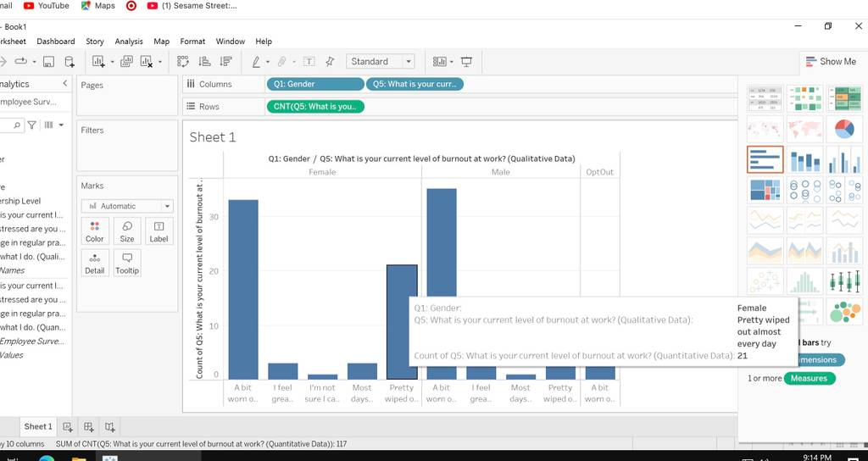Open the Format menu
Screen dimensions: 868x461
point(192,42)
